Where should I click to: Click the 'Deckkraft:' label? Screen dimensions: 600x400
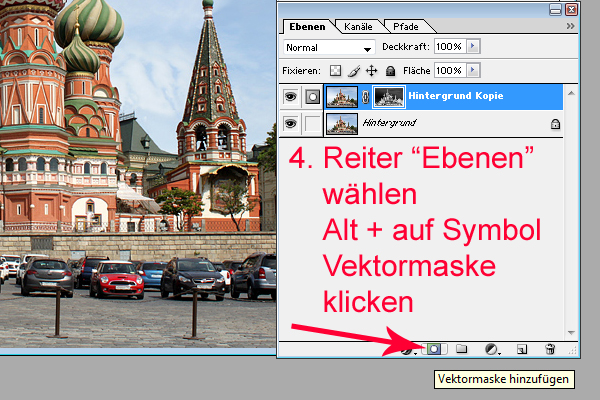pos(406,47)
